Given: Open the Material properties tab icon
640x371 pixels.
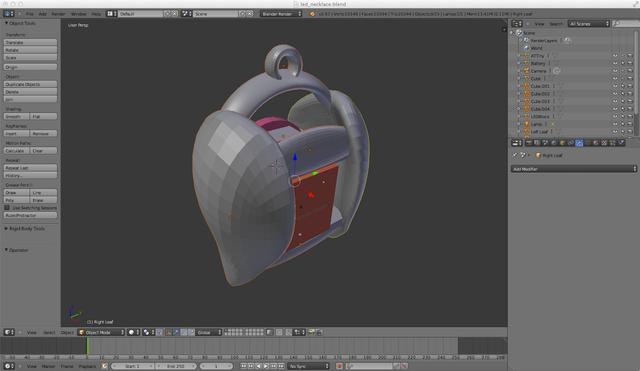Looking at the screenshot, I should pyautogui.click(x=596, y=143).
